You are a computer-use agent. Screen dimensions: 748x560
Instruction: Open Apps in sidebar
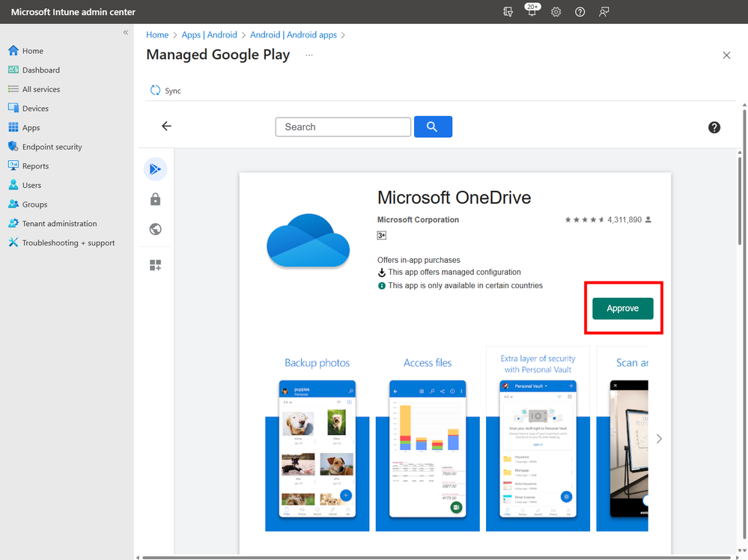pyautogui.click(x=24, y=127)
